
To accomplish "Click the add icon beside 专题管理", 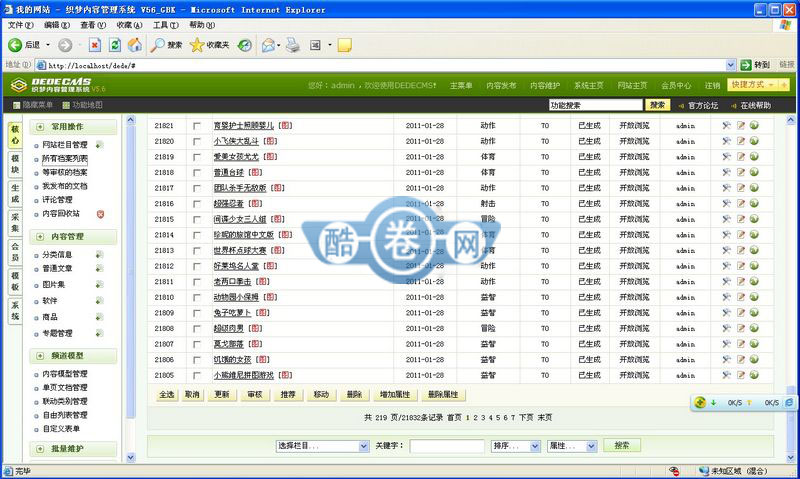I will click(x=99, y=334).
